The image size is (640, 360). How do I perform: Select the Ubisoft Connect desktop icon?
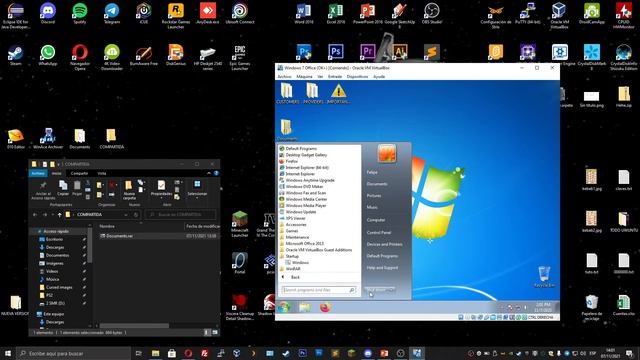240,13
